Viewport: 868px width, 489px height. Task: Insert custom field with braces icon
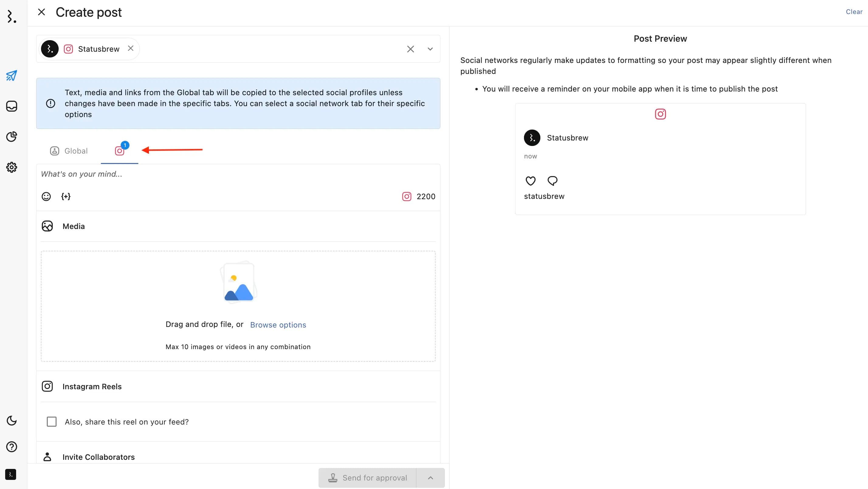click(x=66, y=196)
